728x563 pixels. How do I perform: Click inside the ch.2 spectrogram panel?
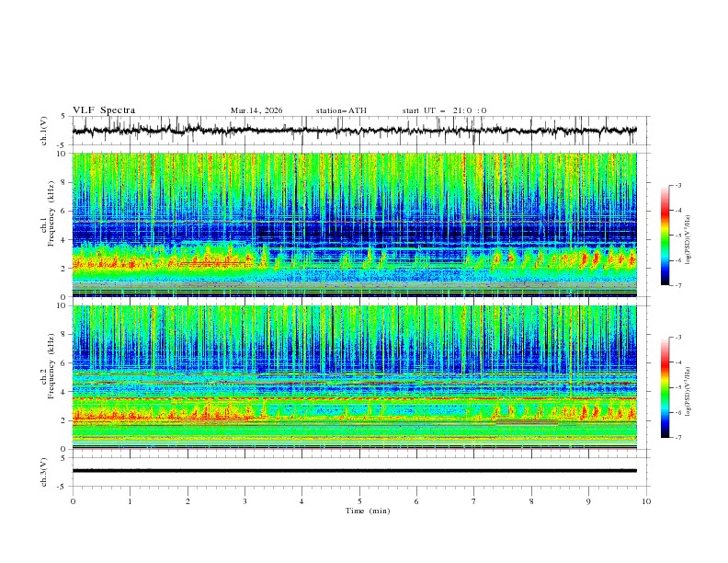coord(355,377)
